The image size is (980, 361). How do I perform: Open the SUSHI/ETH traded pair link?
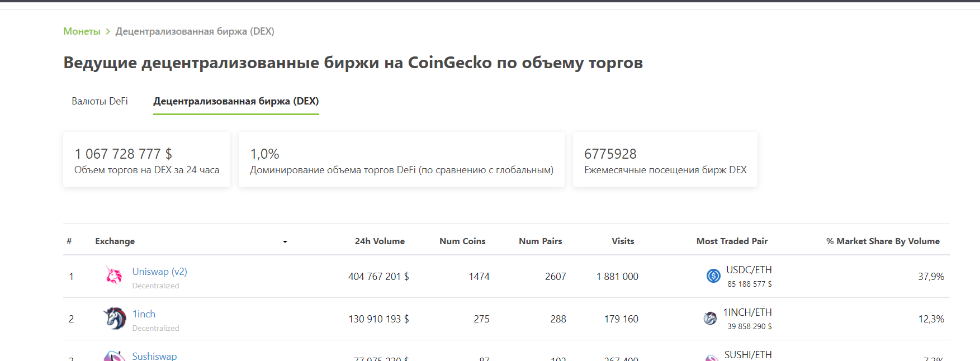[748, 355]
